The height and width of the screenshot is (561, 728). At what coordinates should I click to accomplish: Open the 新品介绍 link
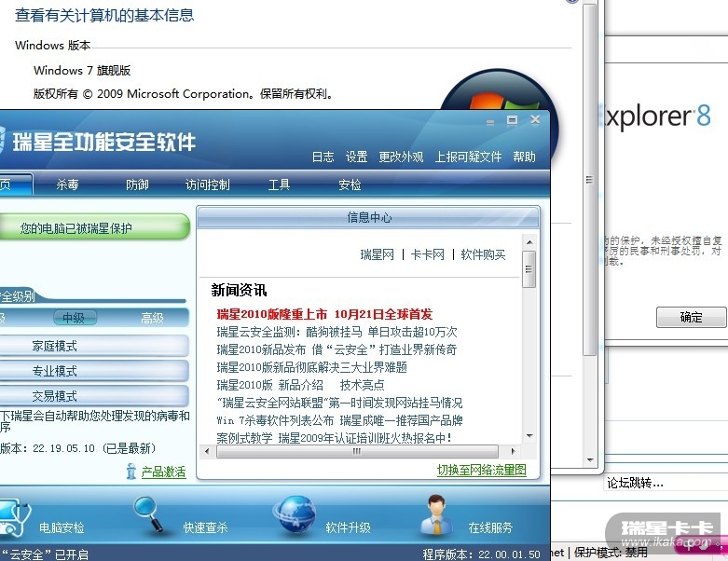tap(301, 385)
